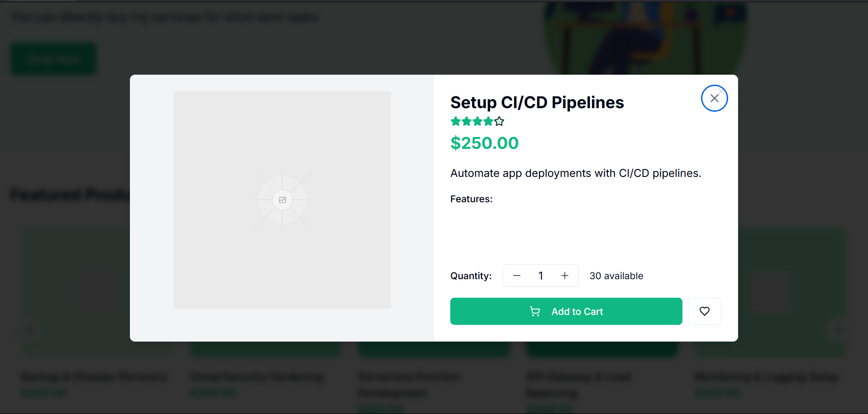Select the first rating star

tap(456, 121)
